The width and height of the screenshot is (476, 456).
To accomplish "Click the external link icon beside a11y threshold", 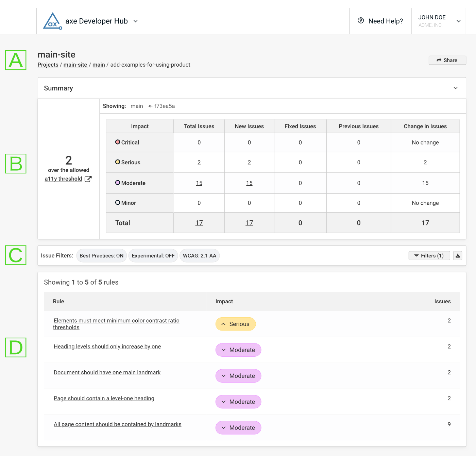I will click(x=88, y=179).
